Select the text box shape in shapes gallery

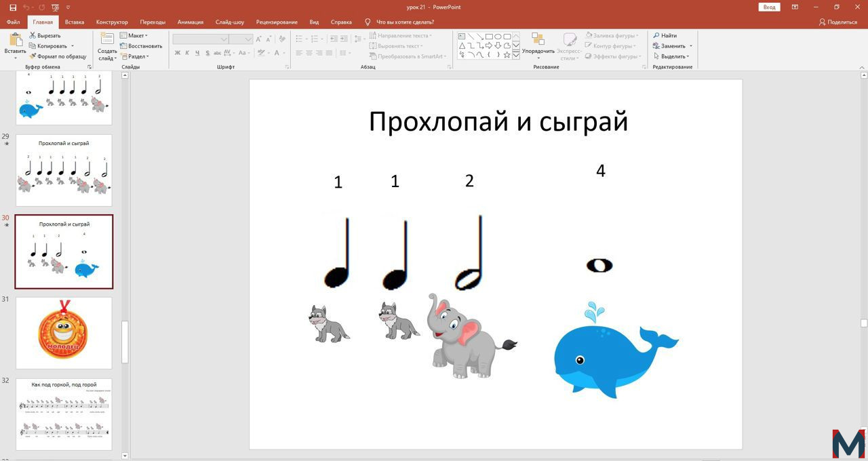[x=462, y=37]
